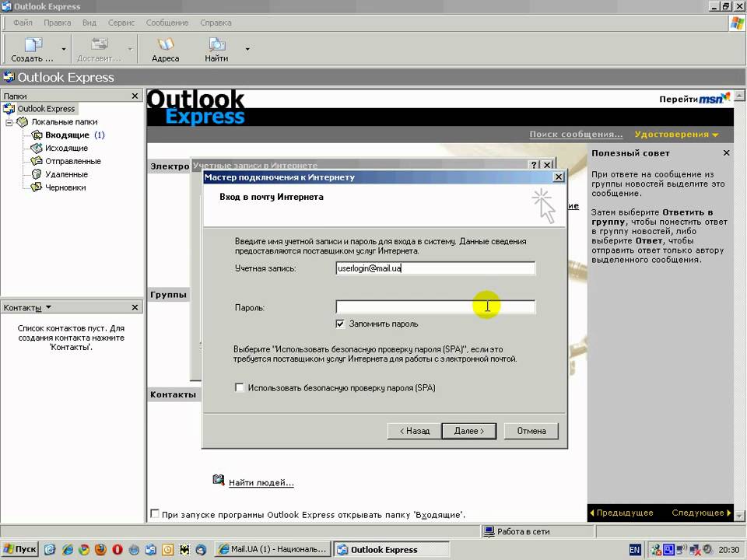
Task: Click the clock showing 20:30
Action: (x=728, y=550)
